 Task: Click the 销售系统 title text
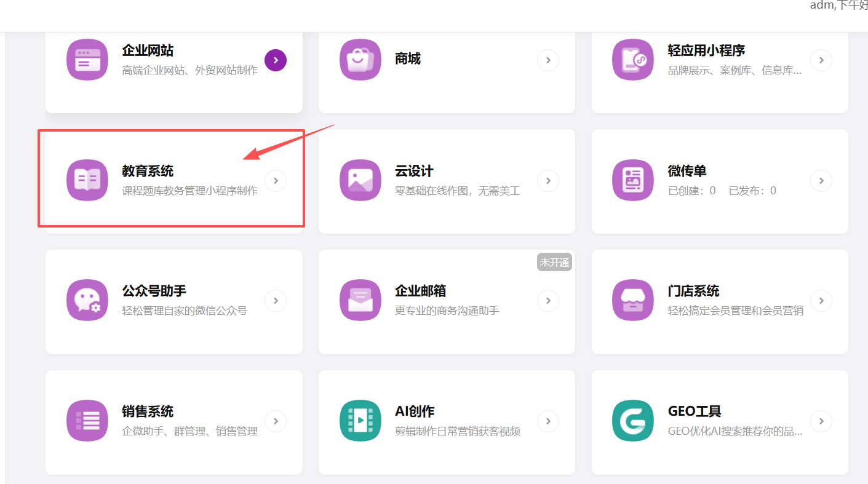click(148, 411)
